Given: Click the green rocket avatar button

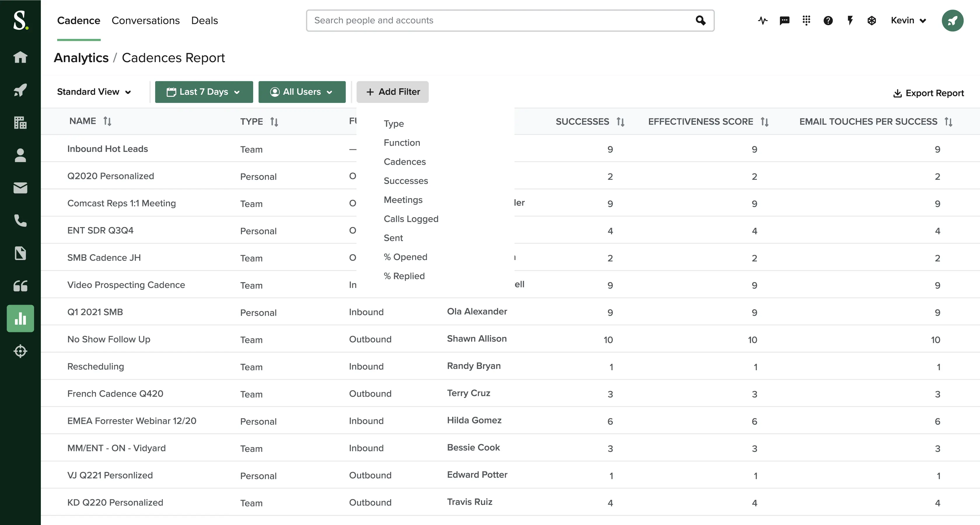Looking at the screenshot, I should click(952, 20).
